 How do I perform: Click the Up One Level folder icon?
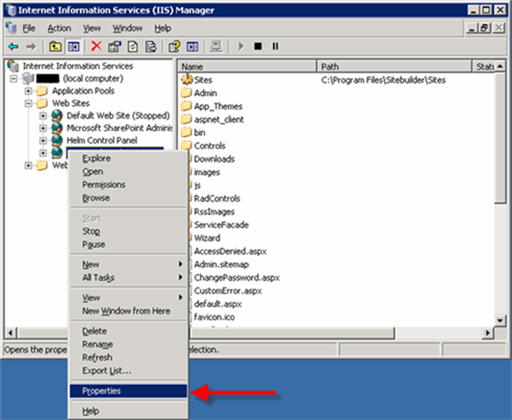pos(55,46)
